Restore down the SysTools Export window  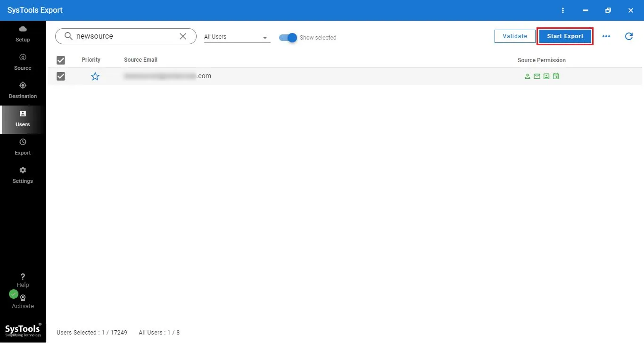click(608, 10)
